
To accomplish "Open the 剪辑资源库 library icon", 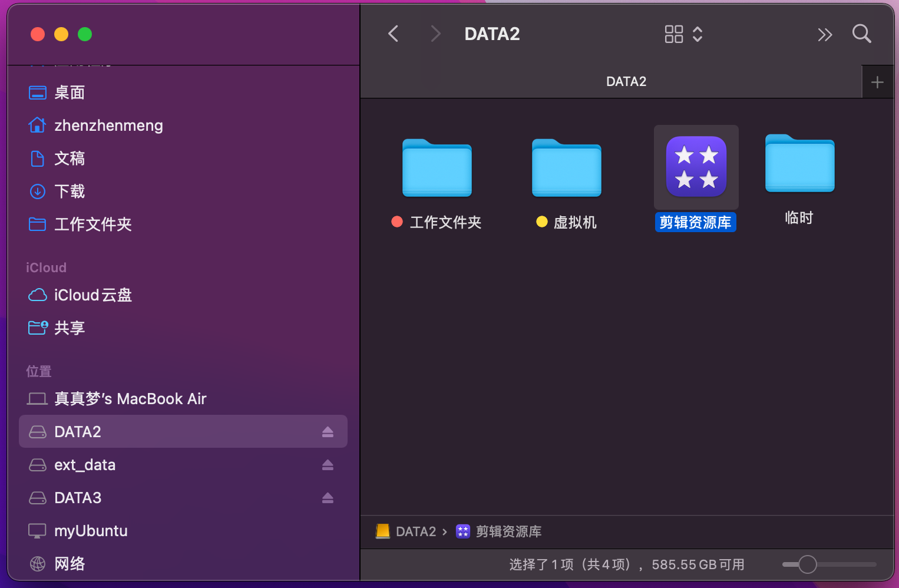I will [x=696, y=167].
